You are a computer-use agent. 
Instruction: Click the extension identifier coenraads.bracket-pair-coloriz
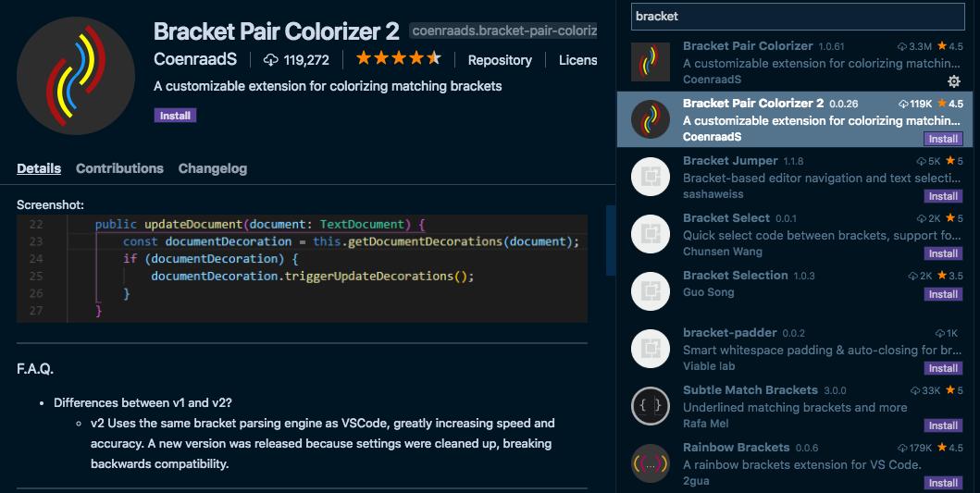[x=503, y=31]
